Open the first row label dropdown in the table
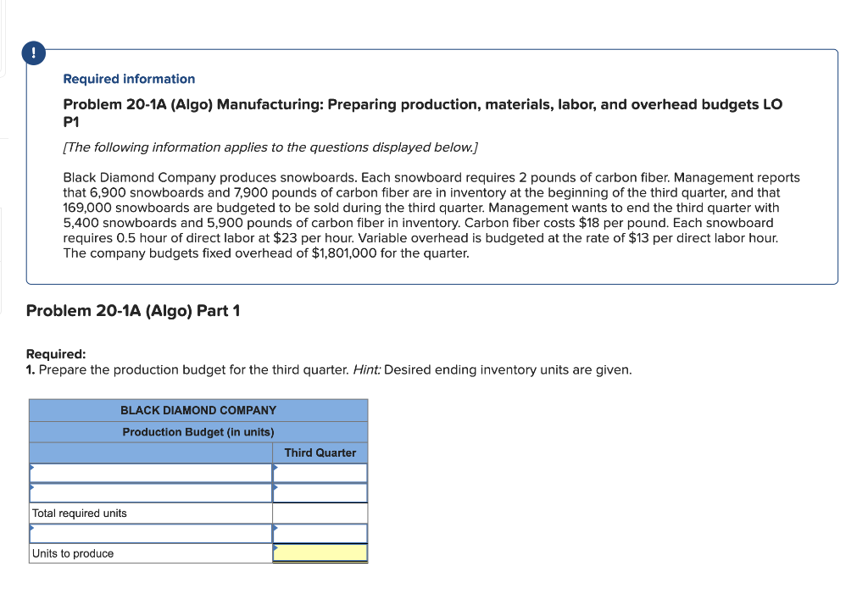 point(151,473)
